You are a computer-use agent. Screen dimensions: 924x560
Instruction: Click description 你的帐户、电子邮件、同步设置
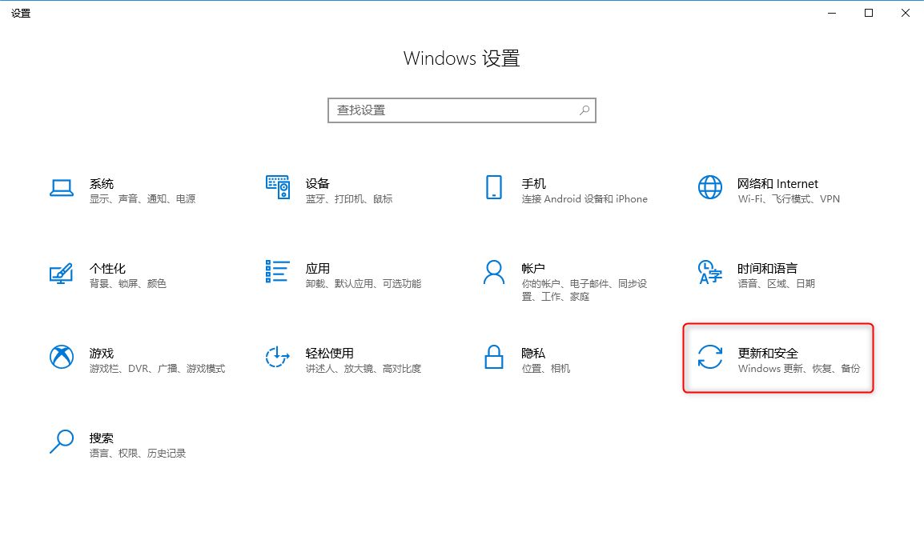point(585,290)
